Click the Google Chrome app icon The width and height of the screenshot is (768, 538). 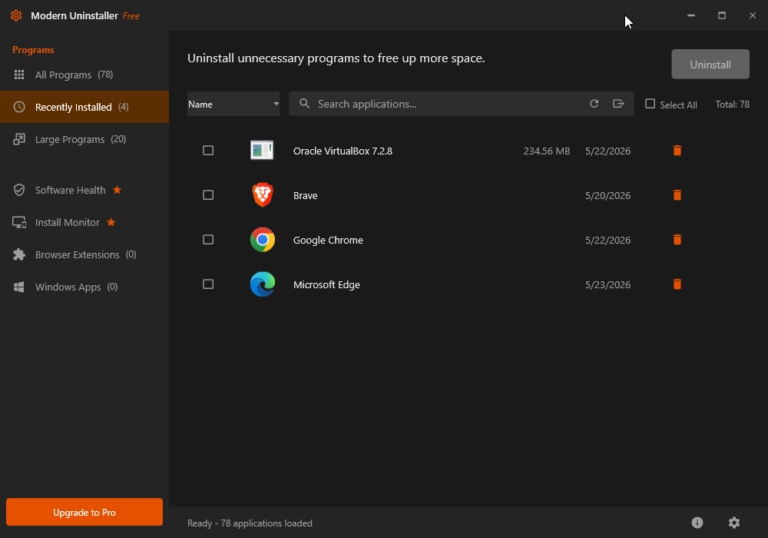(263, 240)
